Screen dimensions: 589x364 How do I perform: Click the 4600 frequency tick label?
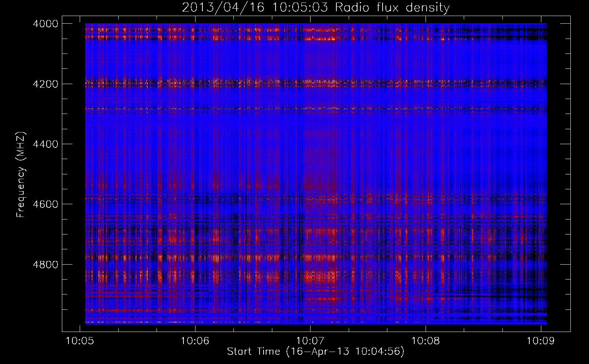pyautogui.click(x=46, y=204)
